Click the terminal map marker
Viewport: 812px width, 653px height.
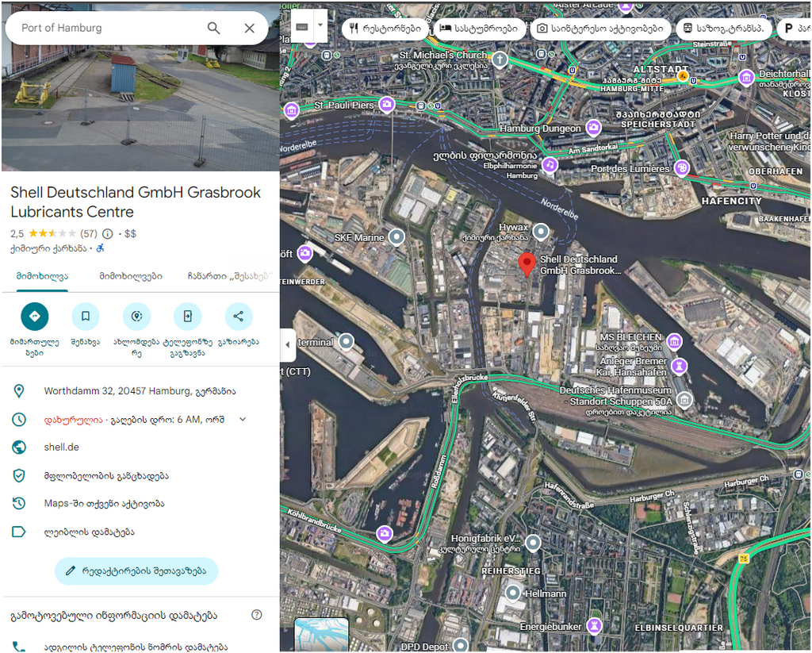346,341
